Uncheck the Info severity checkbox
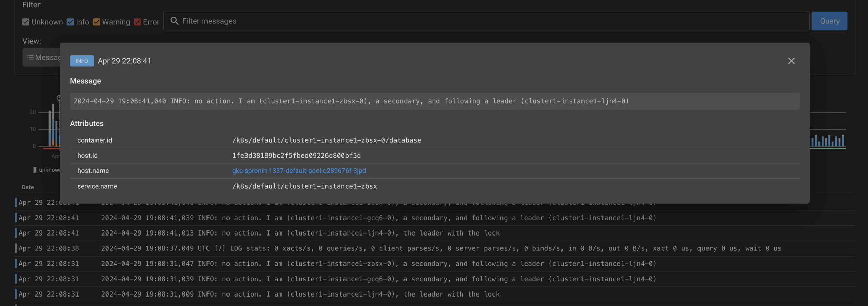The image size is (868, 306). (70, 22)
